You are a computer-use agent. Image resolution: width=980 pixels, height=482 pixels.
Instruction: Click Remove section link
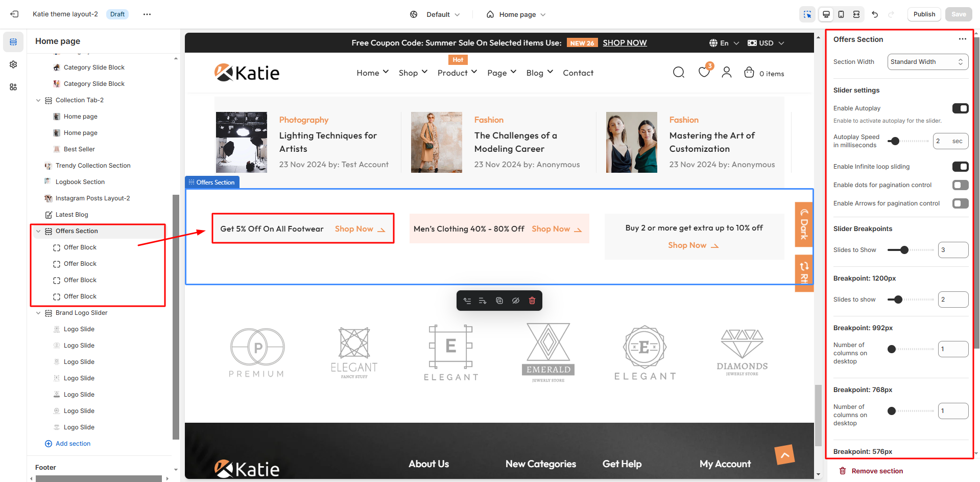click(876, 471)
